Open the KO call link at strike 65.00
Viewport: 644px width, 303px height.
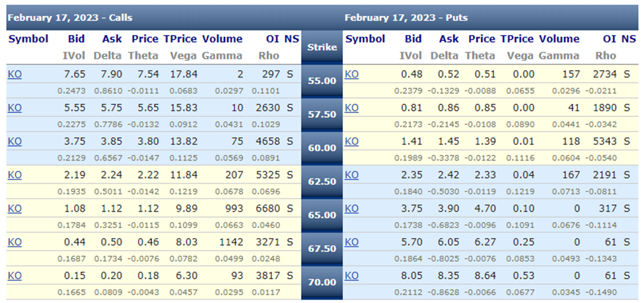(15, 209)
